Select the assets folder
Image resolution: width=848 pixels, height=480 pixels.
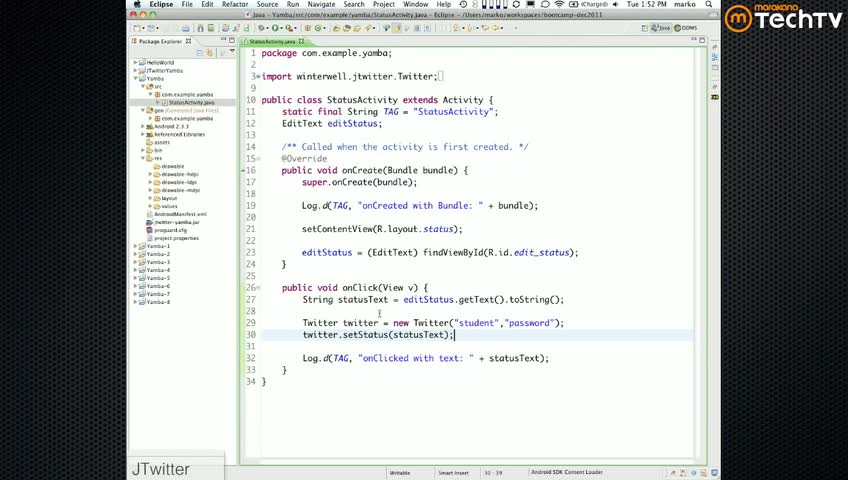pos(162,143)
